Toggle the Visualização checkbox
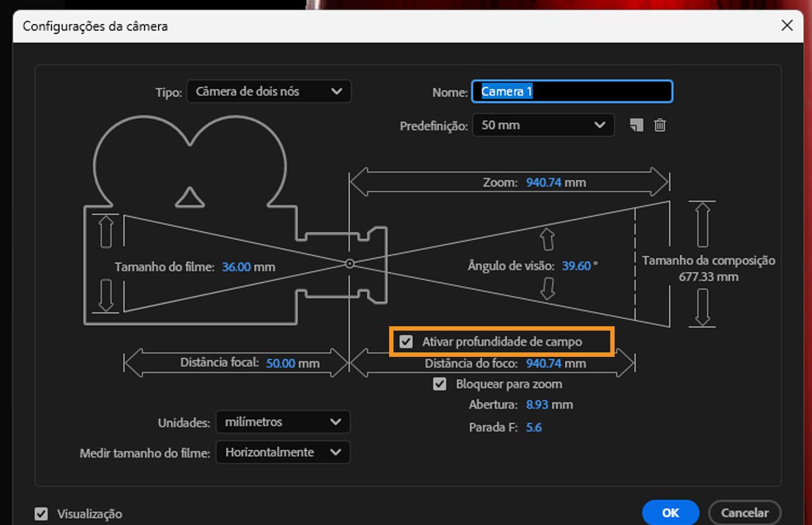 (41, 514)
